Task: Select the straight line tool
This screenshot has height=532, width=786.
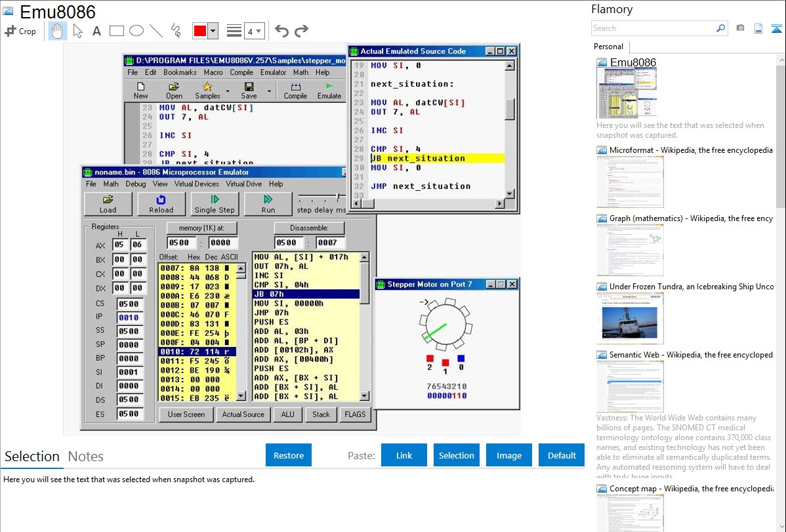Action: coord(156,31)
